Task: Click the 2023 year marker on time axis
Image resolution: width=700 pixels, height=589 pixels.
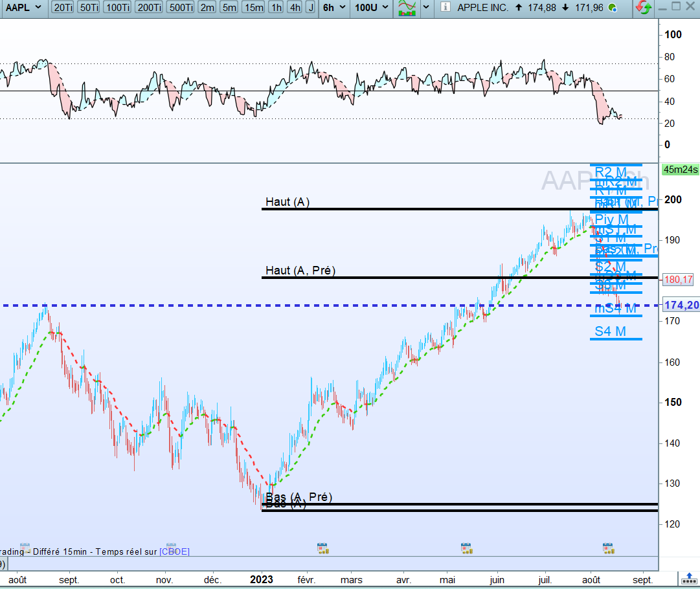Action: click(x=262, y=580)
